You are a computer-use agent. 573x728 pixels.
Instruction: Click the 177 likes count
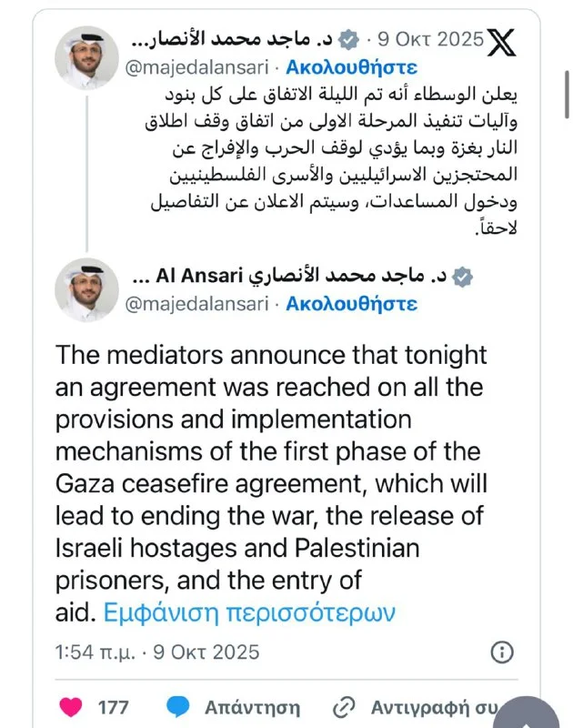click(x=113, y=706)
